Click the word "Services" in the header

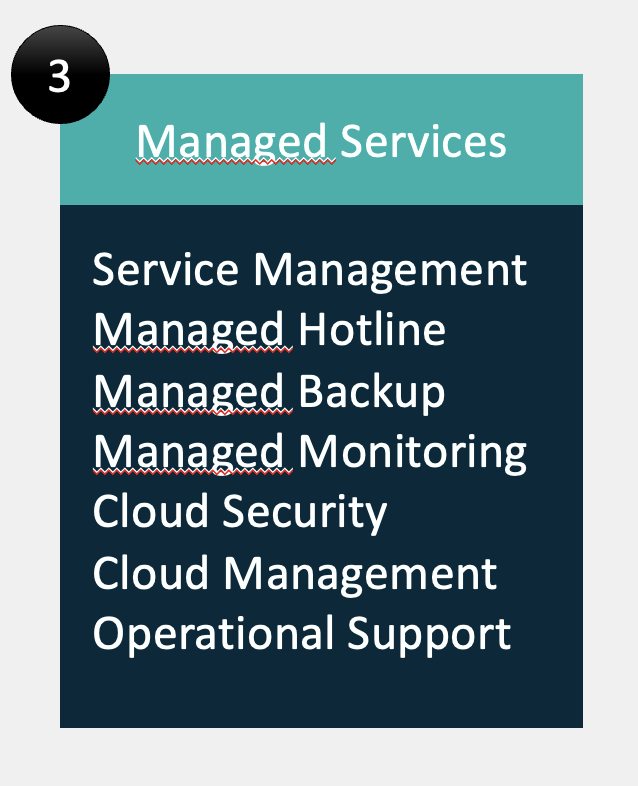423,142
